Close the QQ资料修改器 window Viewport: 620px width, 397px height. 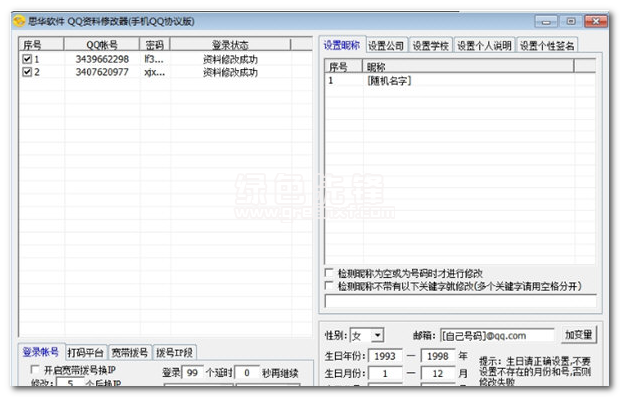(596, 21)
